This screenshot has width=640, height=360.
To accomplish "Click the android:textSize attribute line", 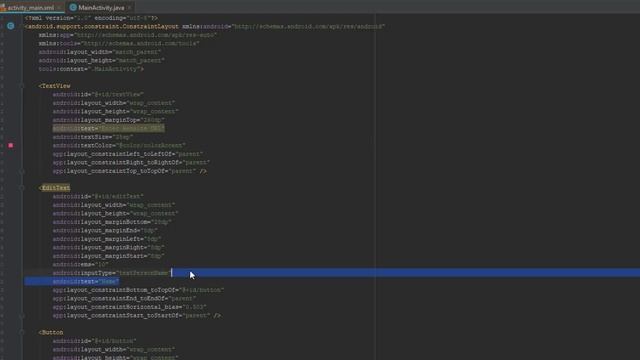I will point(93,137).
